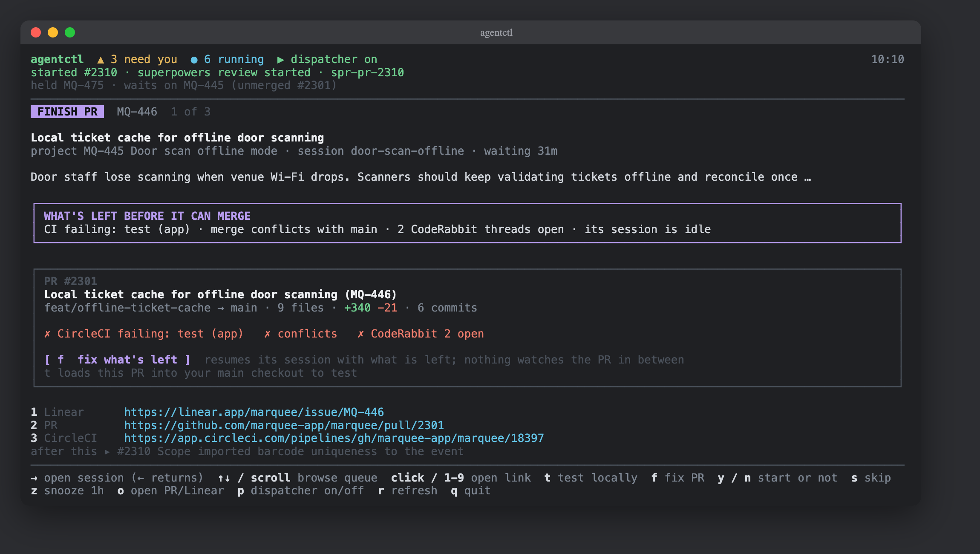Image resolution: width=980 pixels, height=554 pixels.
Task: Click the 'waiting 31m' status
Action: 521,151
